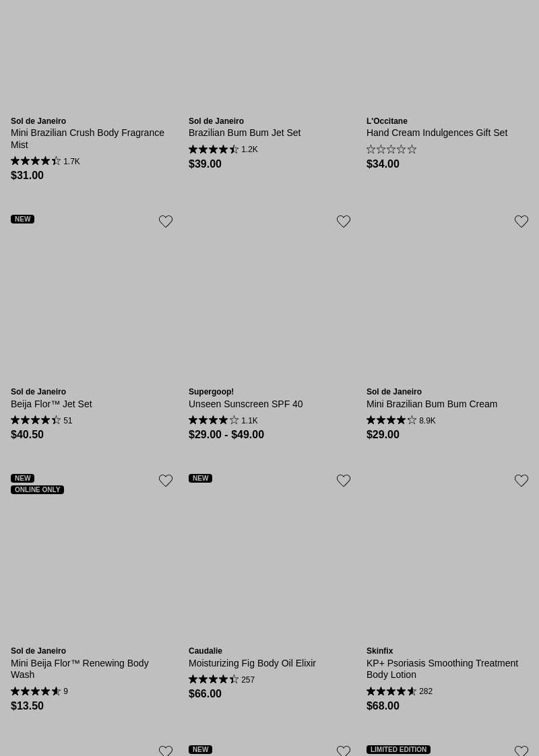
Task: Open the Unseen Sunscreen SPF 40 link
Action: click(x=245, y=404)
